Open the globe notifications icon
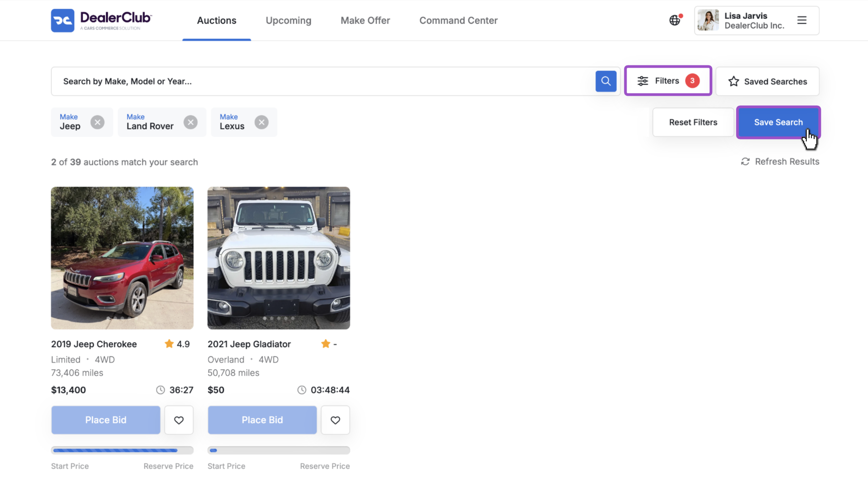Screen dimensions: 868x489 [x=675, y=20]
